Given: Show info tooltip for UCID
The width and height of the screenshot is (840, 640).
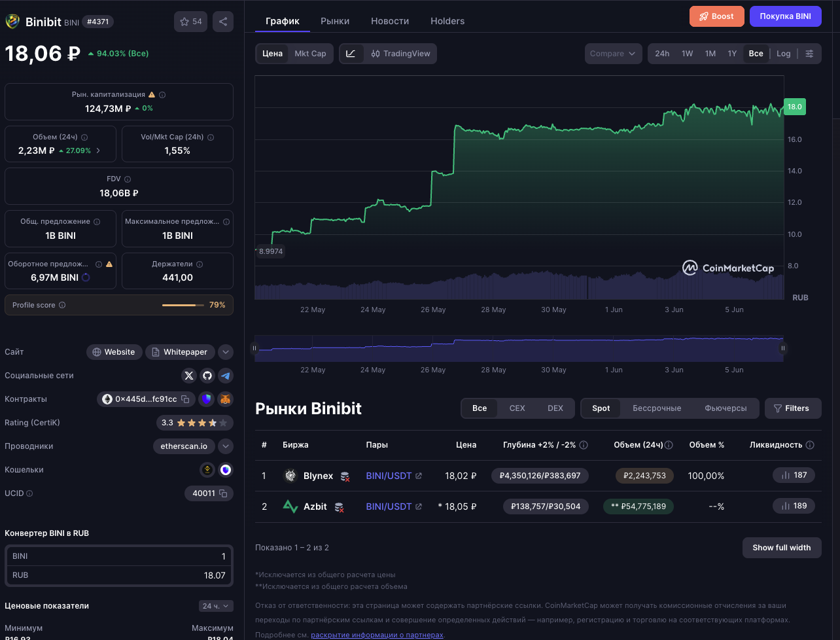Looking at the screenshot, I should 29,493.
